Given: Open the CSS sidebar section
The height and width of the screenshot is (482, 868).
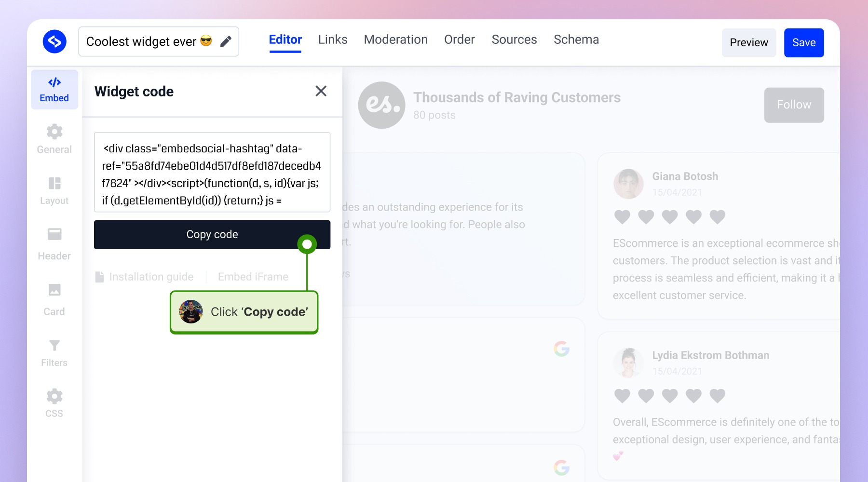Looking at the screenshot, I should pos(54,403).
